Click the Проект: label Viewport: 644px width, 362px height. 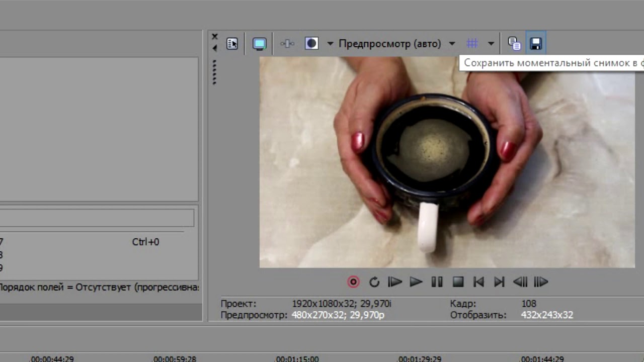238,304
